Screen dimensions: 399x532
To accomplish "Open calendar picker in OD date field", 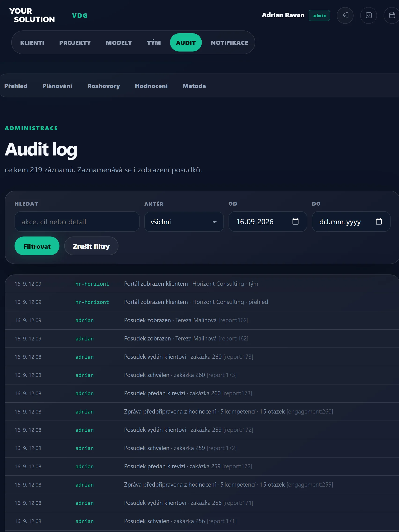I will [x=295, y=221].
